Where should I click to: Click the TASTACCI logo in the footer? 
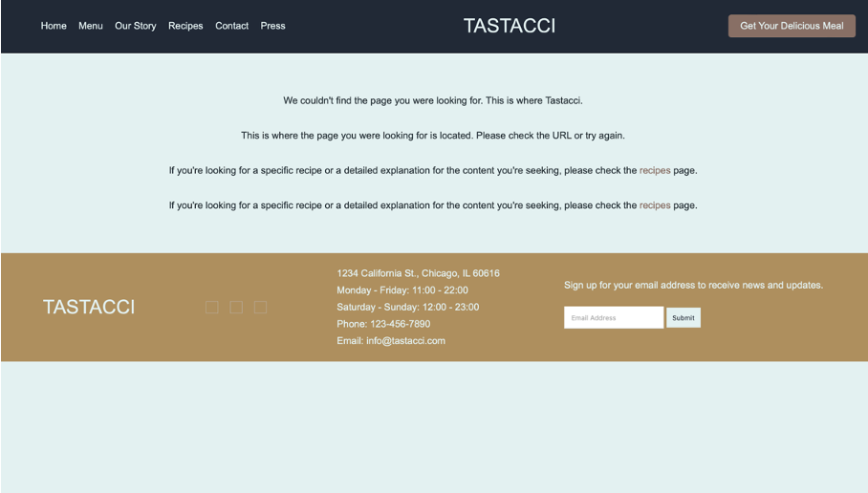pyautogui.click(x=89, y=307)
